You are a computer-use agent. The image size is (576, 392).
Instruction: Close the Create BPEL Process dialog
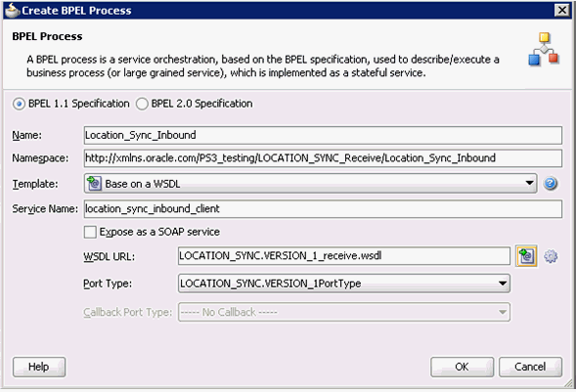click(562, 10)
